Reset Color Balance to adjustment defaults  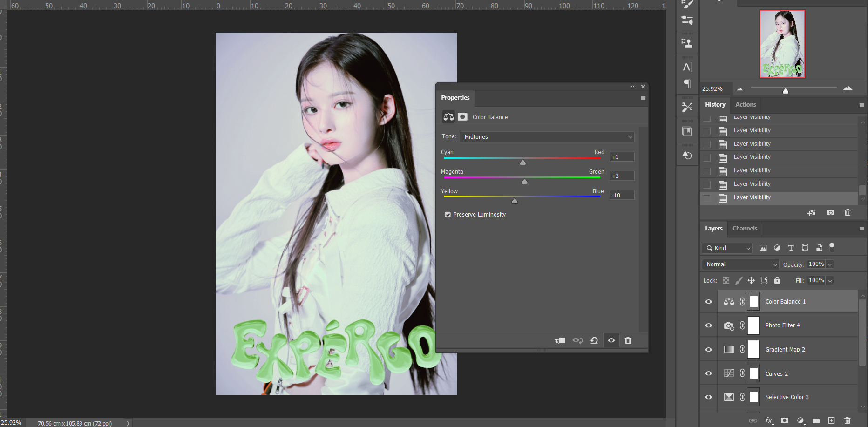pyautogui.click(x=594, y=340)
